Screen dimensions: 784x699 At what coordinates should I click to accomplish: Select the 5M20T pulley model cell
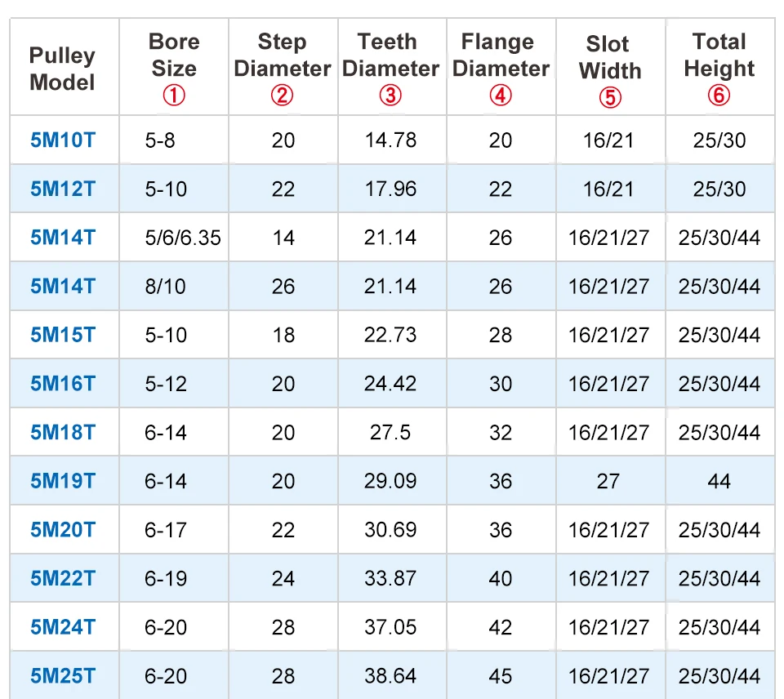pos(63,530)
